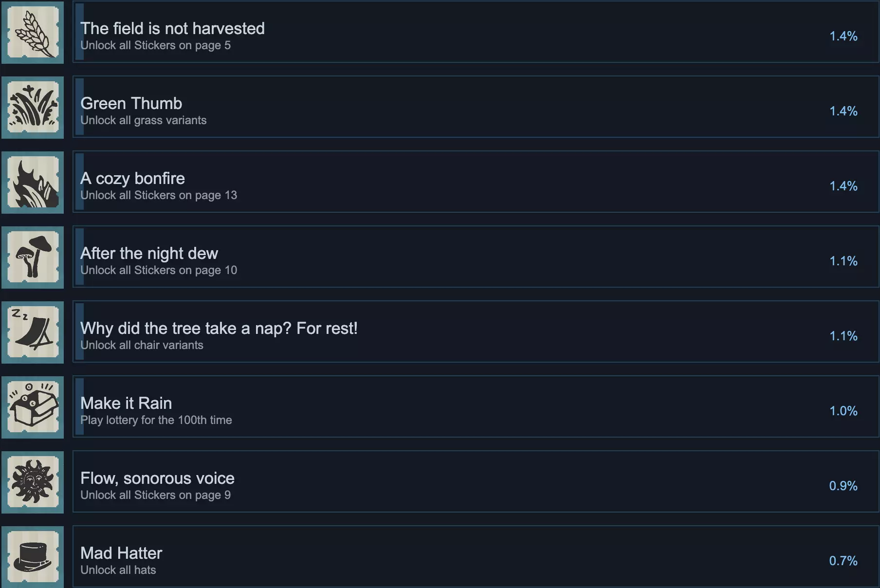Viewport: 880px width, 588px height.
Task: Click the cozy bonfire flame icon
Action: point(33,182)
